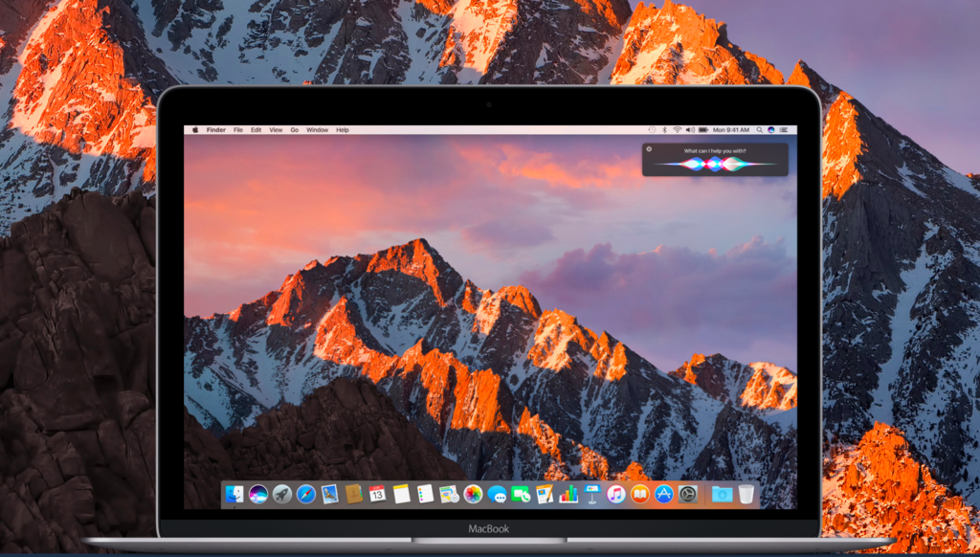Image resolution: width=980 pixels, height=557 pixels.
Task: Start FaceTime from the Dock
Action: 521,496
